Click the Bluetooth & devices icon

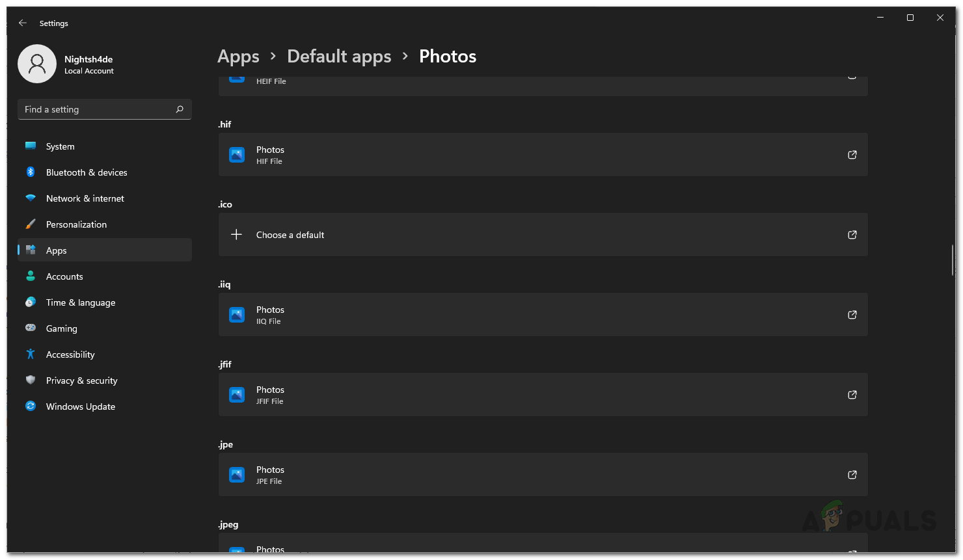pyautogui.click(x=31, y=172)
